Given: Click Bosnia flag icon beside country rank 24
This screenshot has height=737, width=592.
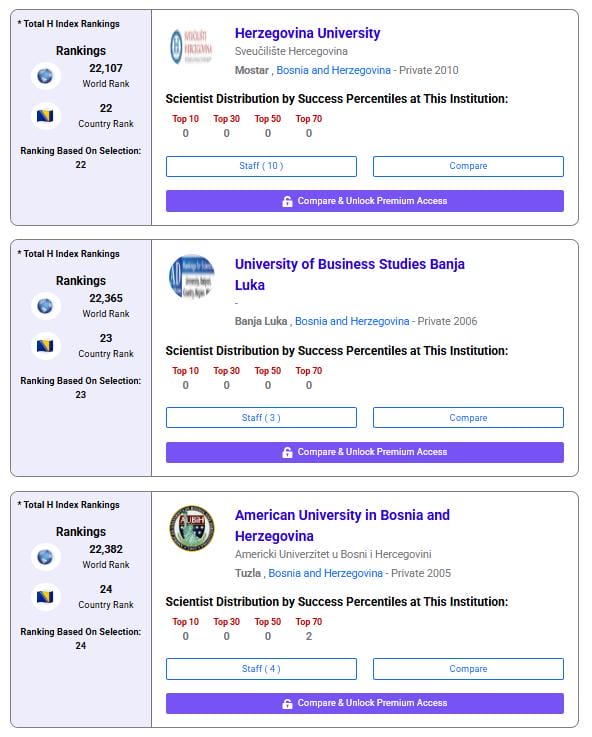Looking at the screenshot, I should click(x=46, y=597).
